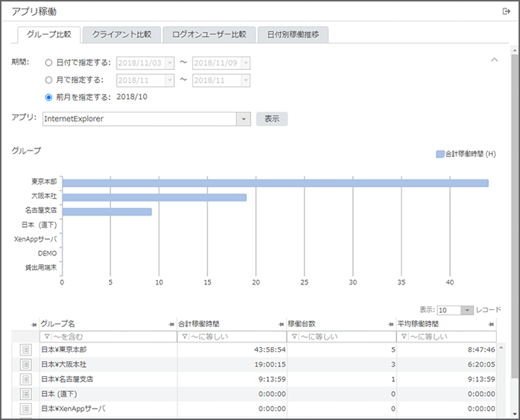Open detail icon for 日本¥東京本部 row
Screen dimensions: 520x420
point(26,350)
